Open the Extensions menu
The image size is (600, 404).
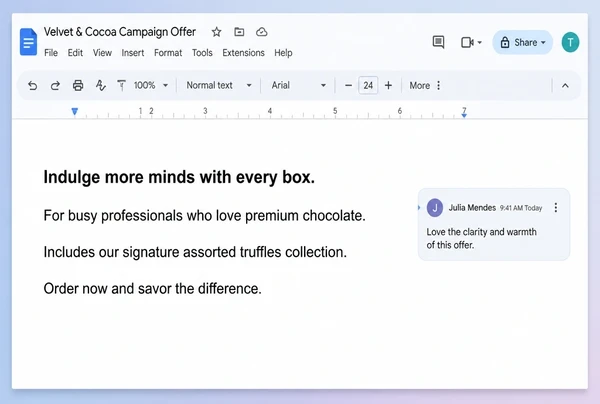tap(243, 53)
